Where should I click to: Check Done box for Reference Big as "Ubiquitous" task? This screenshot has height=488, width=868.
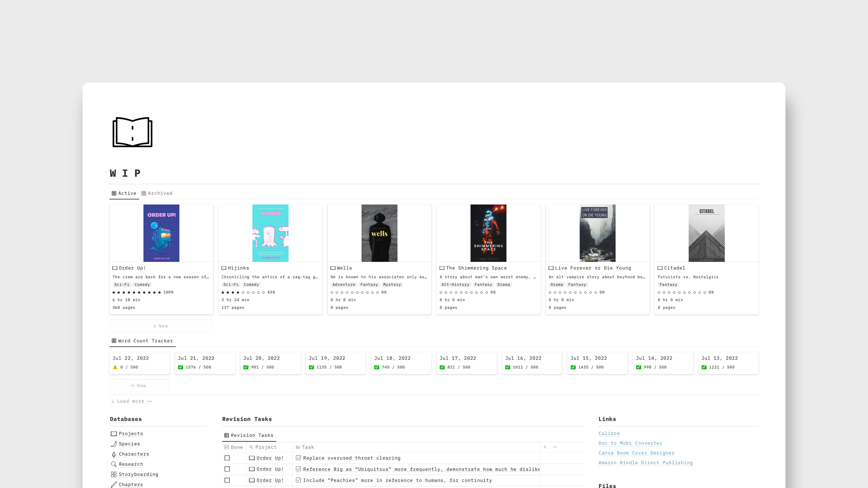tap(227, 469)
